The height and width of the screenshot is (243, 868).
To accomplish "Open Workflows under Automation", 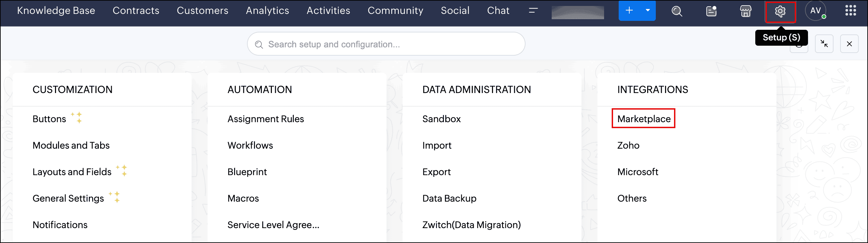I will [250, 145].
